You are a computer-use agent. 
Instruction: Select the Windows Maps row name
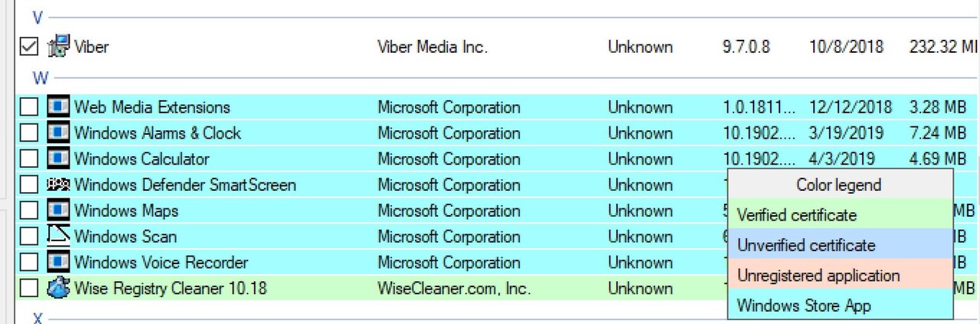tap(126, 211)
